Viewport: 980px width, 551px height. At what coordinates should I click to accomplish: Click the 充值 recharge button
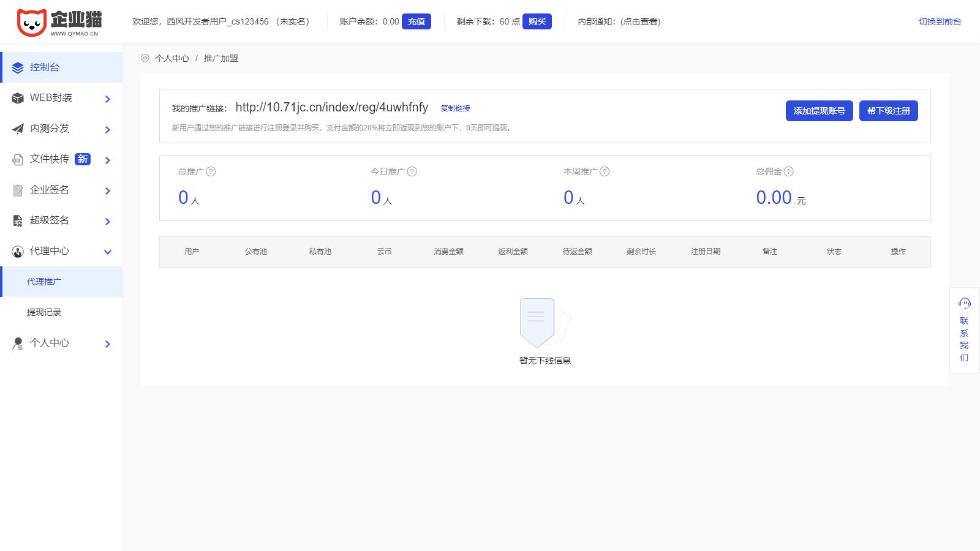point(416,21)
